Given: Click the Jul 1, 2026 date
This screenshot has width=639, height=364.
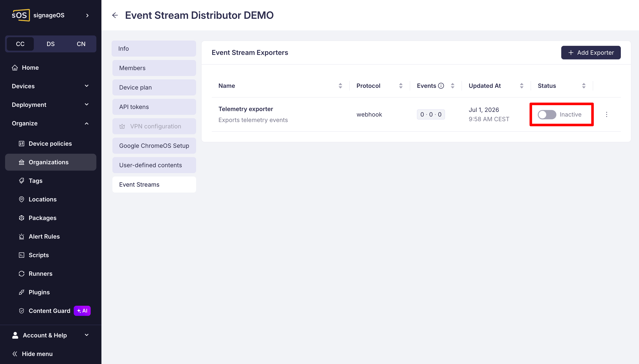Looking at the screenshot, I should (x=484, y=110).
